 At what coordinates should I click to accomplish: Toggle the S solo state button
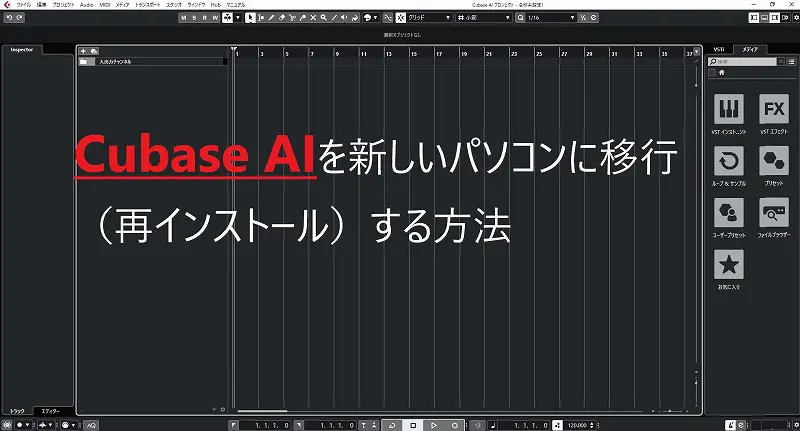coord(194,17)
